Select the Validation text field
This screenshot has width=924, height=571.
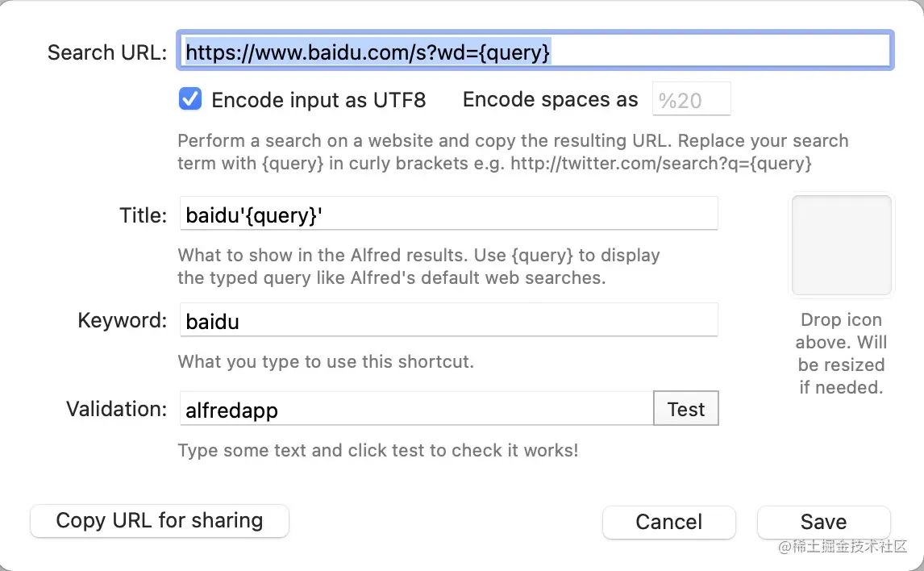(x=415, y=409)
